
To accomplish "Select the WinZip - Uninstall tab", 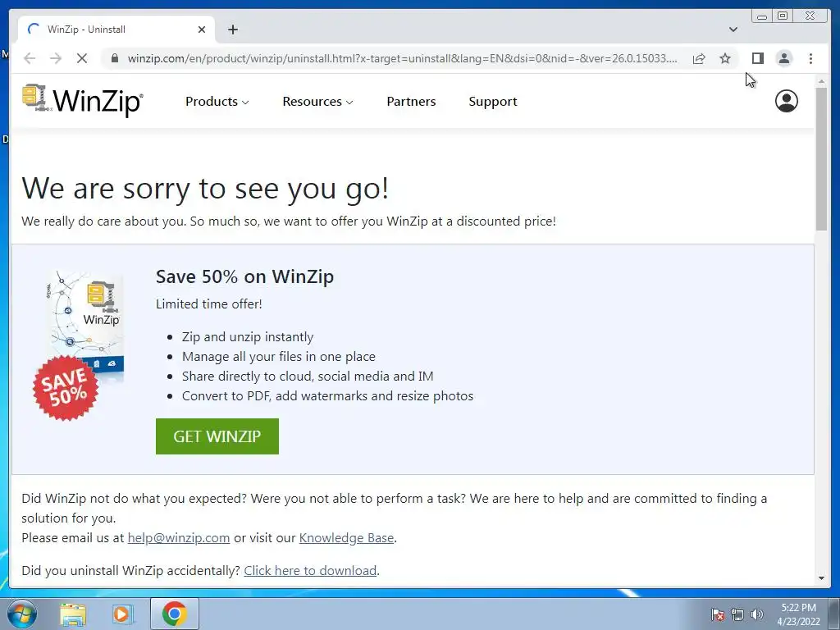I will point(116,30).
